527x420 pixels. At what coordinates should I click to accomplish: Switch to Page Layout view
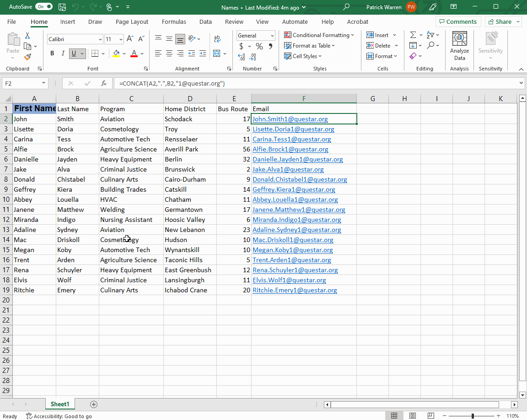[x=413, y=416]
